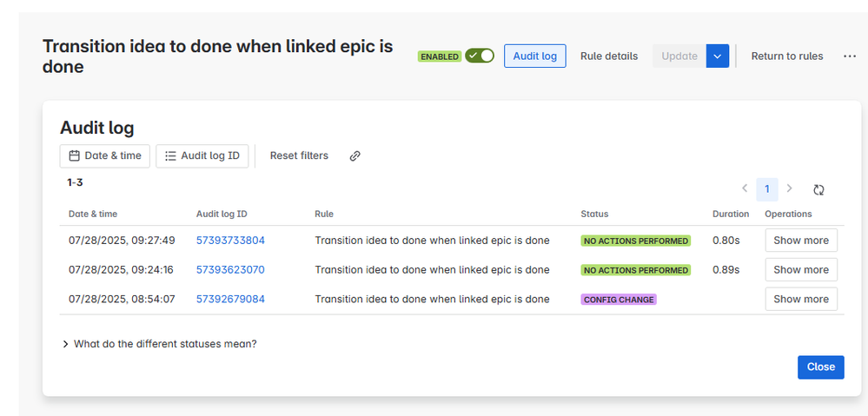Open the more options ellipsis menu

tap(850, 56)
